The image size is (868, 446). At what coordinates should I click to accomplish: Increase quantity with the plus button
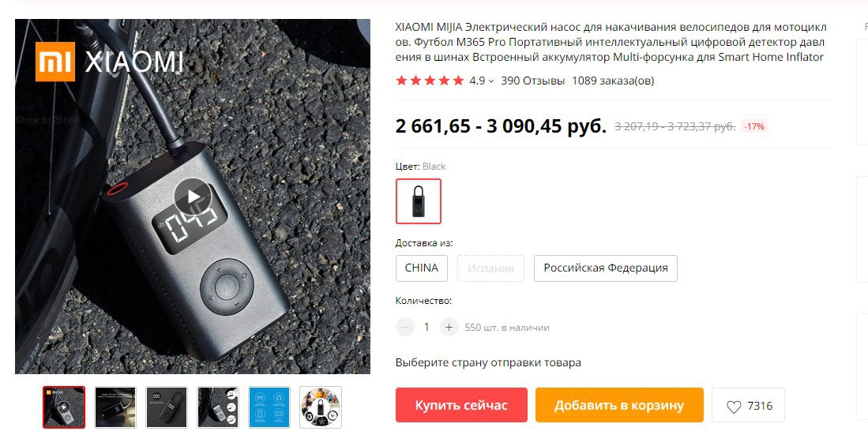coord(449,327)
